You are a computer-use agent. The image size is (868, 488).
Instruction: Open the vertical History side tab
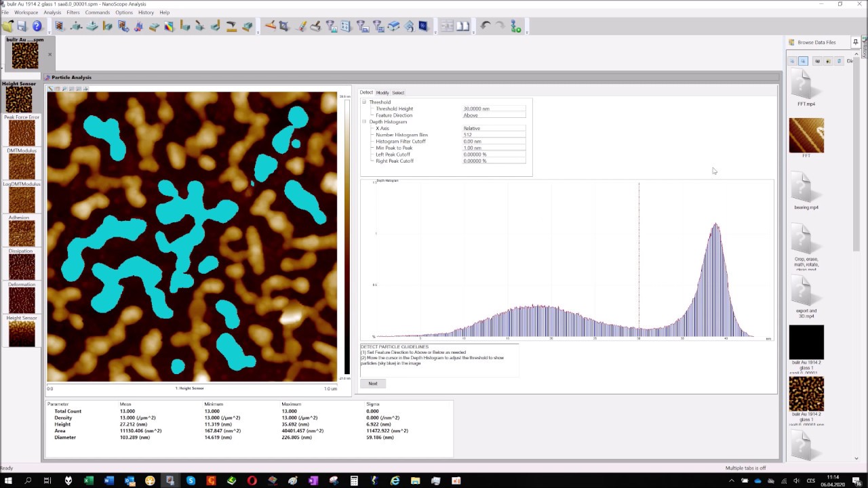(x=865, y=49)
